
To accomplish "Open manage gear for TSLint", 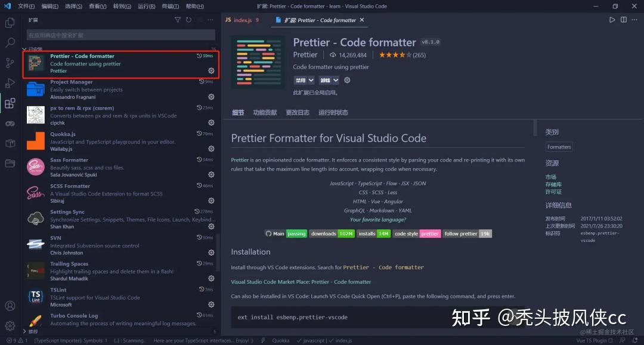I will pos(211,304).
